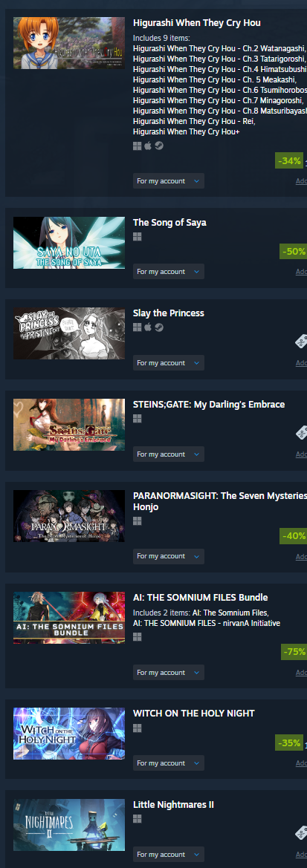
Task: Click the -75% discount badge on Somnium bundle
Action: [x=294, y=652]
